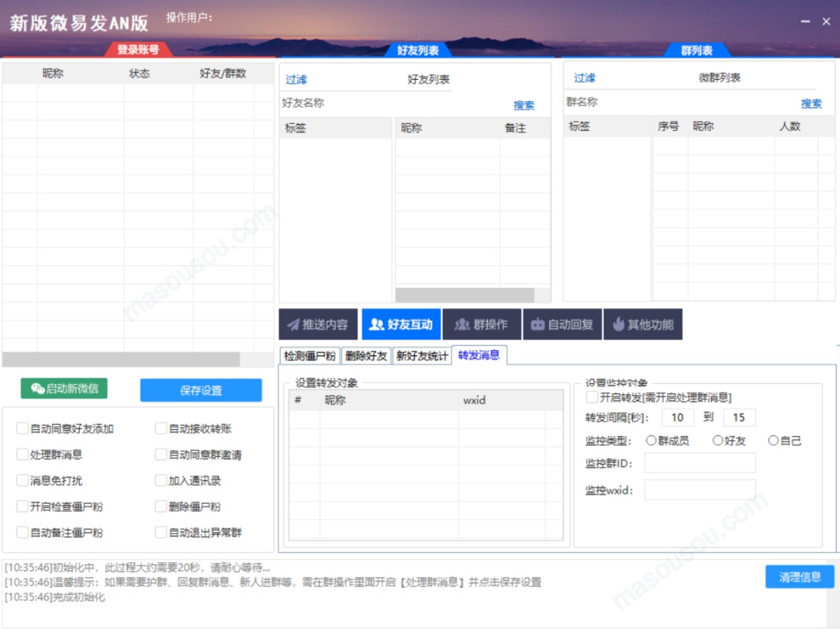Switch to 新好友统计 sub-tab
Viewport: 840px width, 632px height.
[422, 355]
